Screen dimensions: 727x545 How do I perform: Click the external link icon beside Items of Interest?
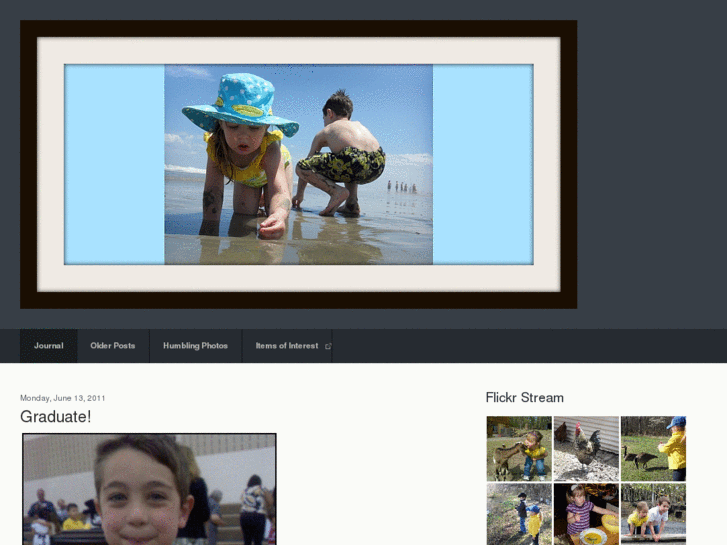328,346
